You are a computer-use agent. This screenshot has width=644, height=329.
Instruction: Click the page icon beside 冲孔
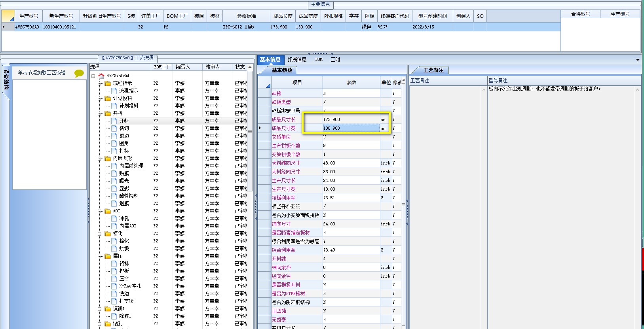[114, 218]
